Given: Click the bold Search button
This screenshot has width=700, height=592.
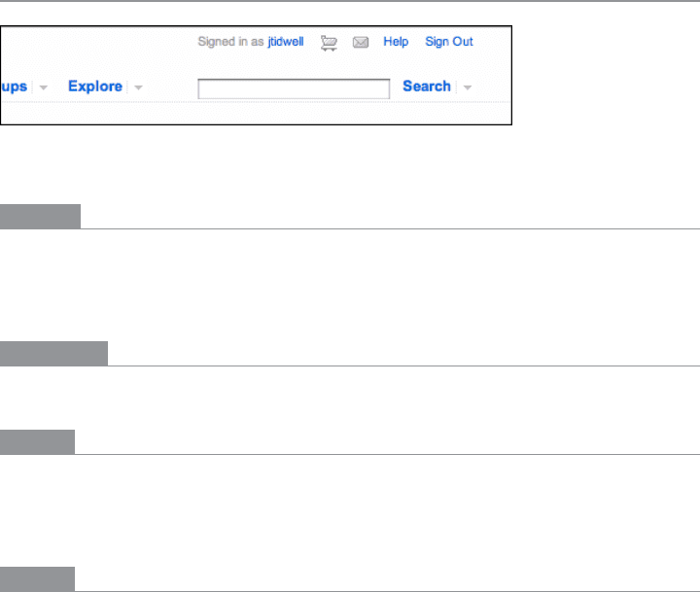Looking at the screenshot, I should pos(427,87).
